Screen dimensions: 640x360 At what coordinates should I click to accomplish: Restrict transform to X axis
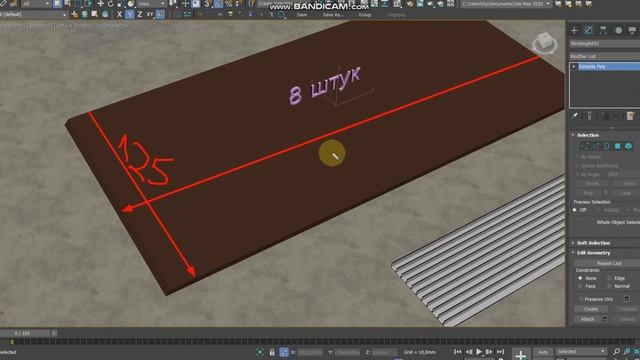click(x=119, y=14)
